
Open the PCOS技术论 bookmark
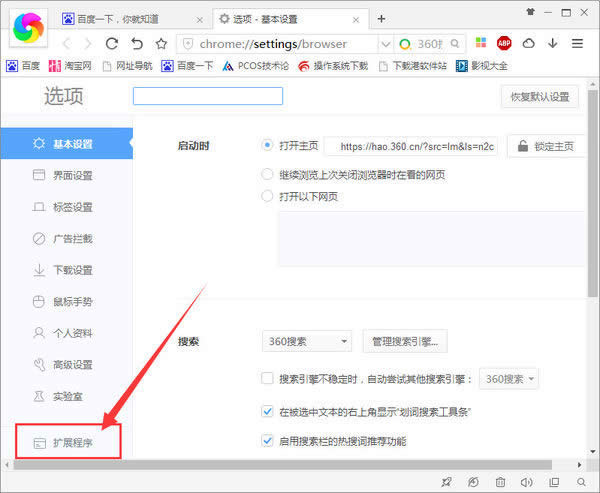point(256,66)
